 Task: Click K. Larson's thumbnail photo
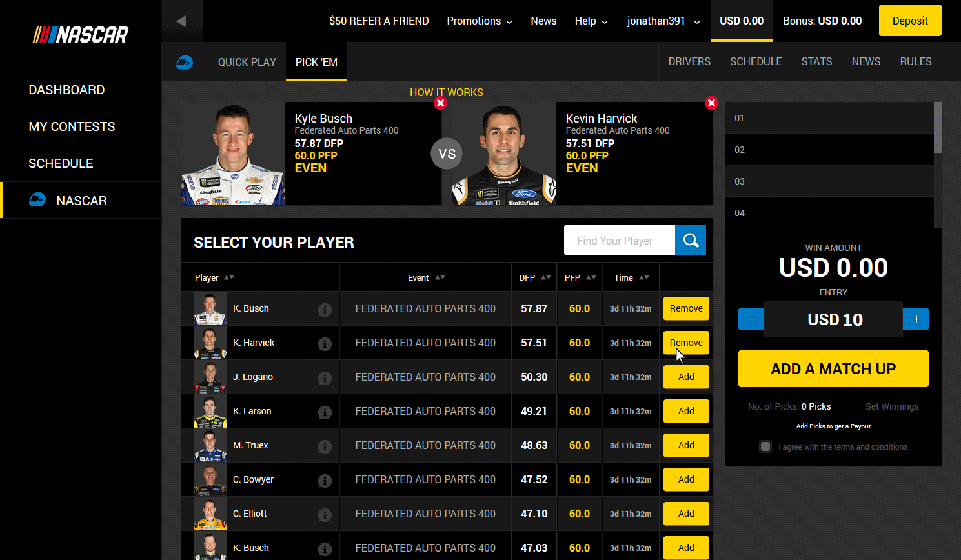[210, 411]
